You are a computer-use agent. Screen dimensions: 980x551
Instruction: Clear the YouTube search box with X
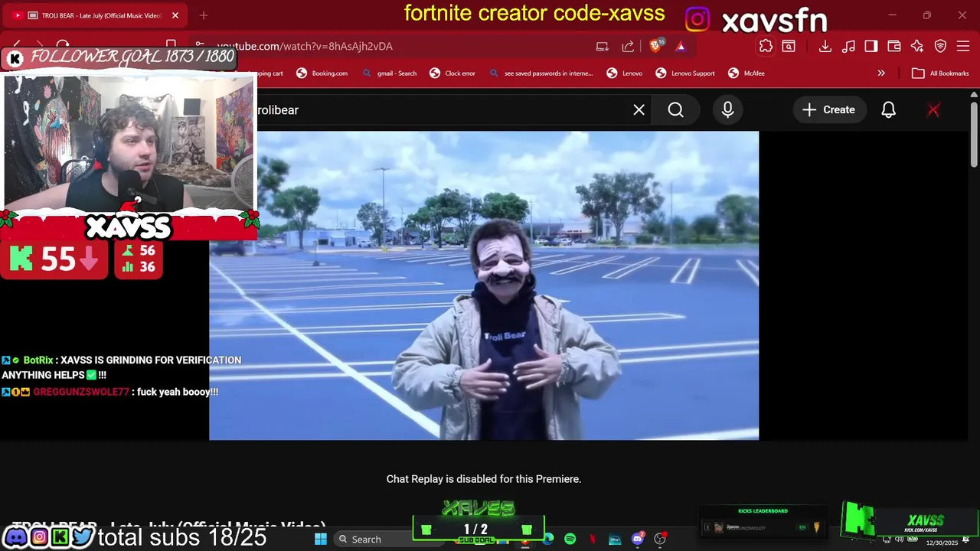[x=639, y=109]
